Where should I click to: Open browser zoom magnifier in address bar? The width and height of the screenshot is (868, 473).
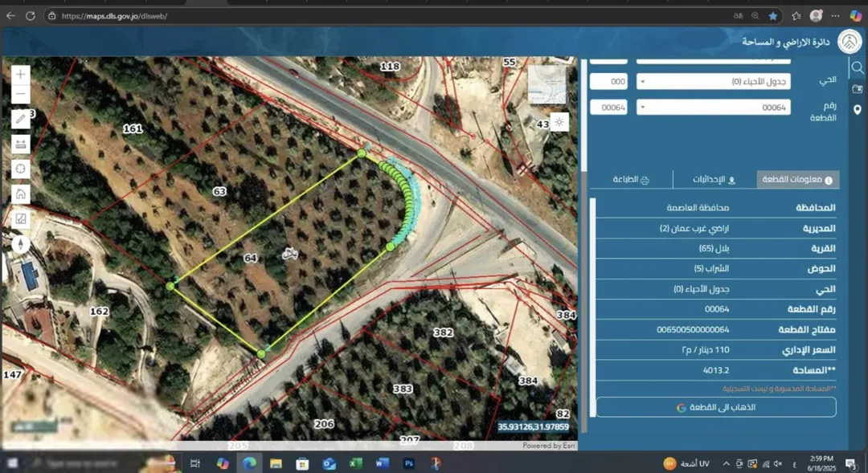point(755,16)
